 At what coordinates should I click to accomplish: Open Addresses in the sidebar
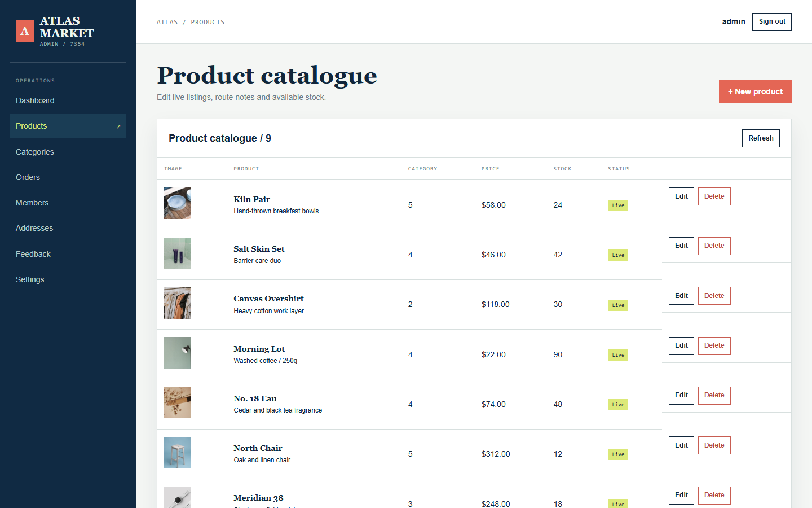68,228
